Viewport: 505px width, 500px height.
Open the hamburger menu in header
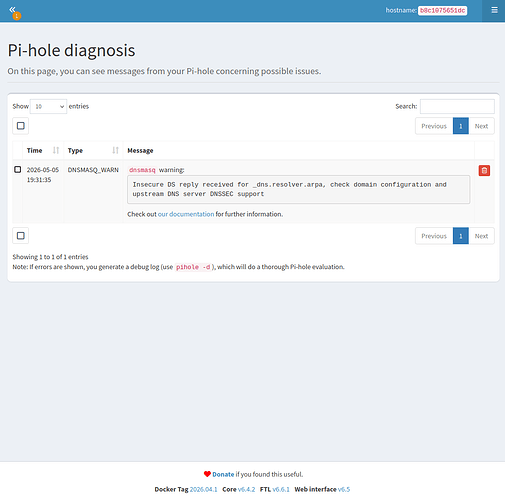coord(494,10)
